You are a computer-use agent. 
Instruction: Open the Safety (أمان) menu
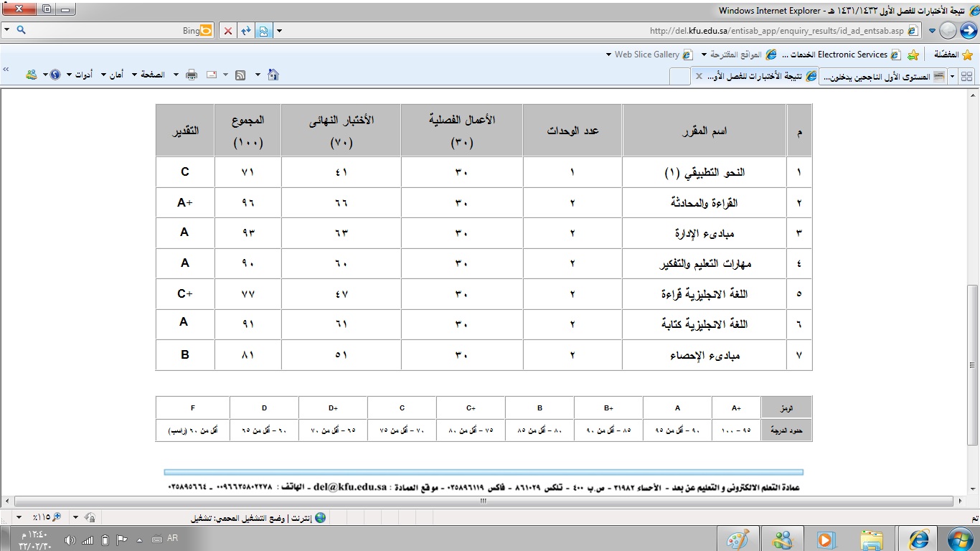112,75
